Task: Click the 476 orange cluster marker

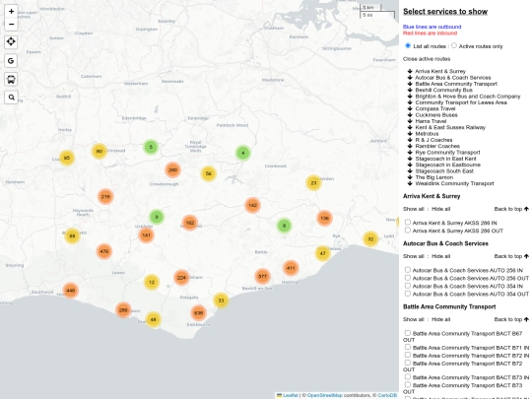Action: (x=104, y=251)
